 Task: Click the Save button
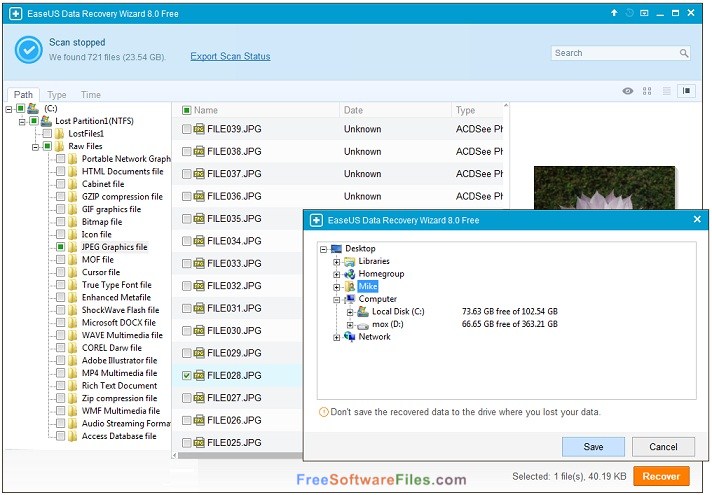593,447
